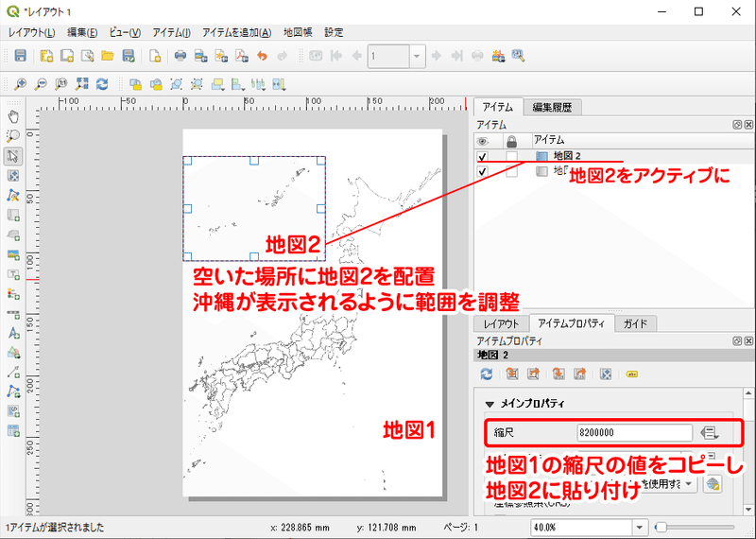The height and width of the screenshot is (539, 756).
Task: Zoom to show the full layout
Action: (81, 84)
